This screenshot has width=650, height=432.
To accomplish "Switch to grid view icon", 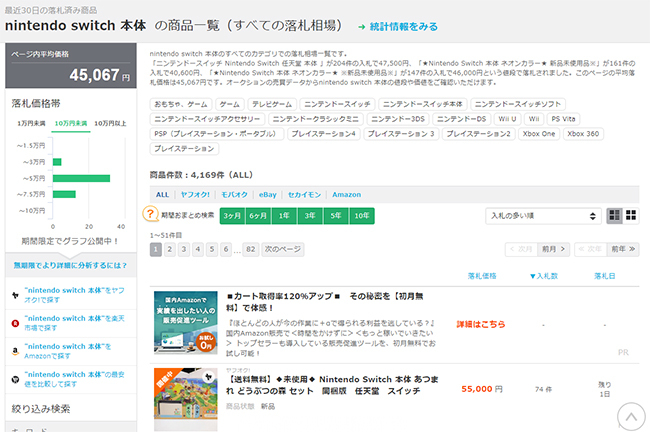I will tap(630, 215).
